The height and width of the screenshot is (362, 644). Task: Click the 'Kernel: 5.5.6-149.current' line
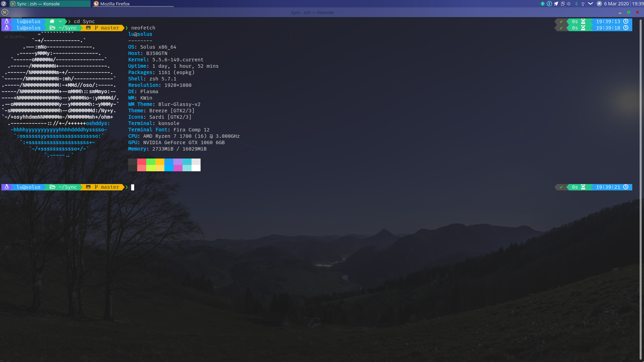[166, 60]
